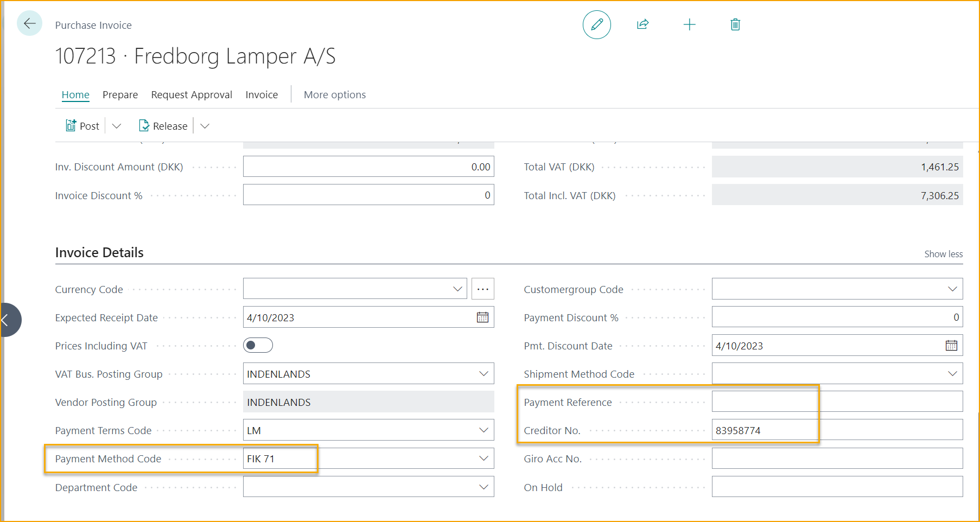Expand the Post dropdown arrow

(x=116, y=126)
